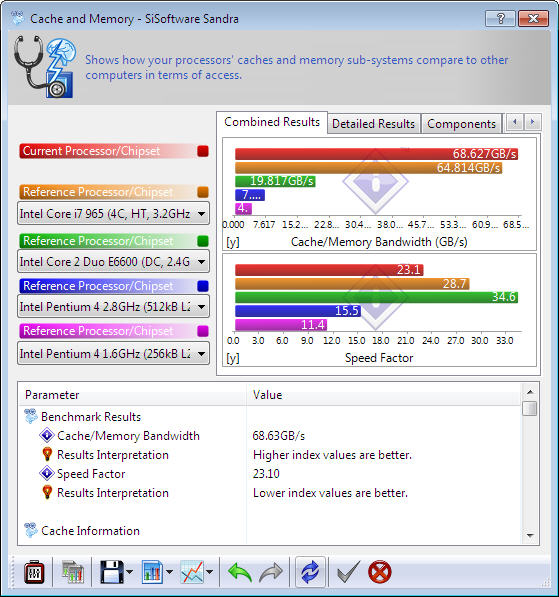Toggle Current Processor/Chipset red swatch

point(203,151)
